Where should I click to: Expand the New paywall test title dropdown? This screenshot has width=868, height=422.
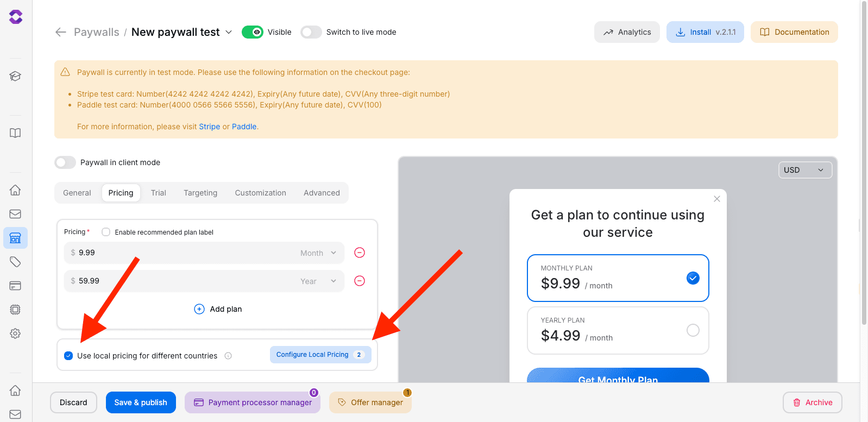(x=229, y=32)
